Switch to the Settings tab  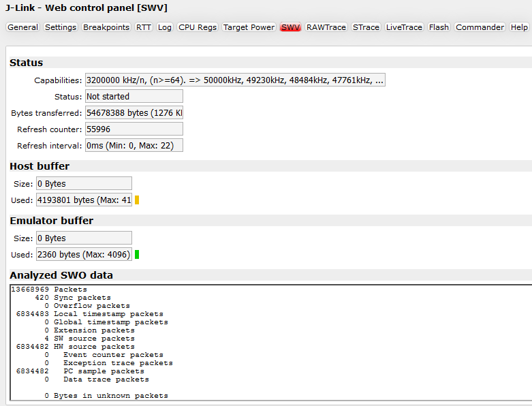[x=61, y=27]
